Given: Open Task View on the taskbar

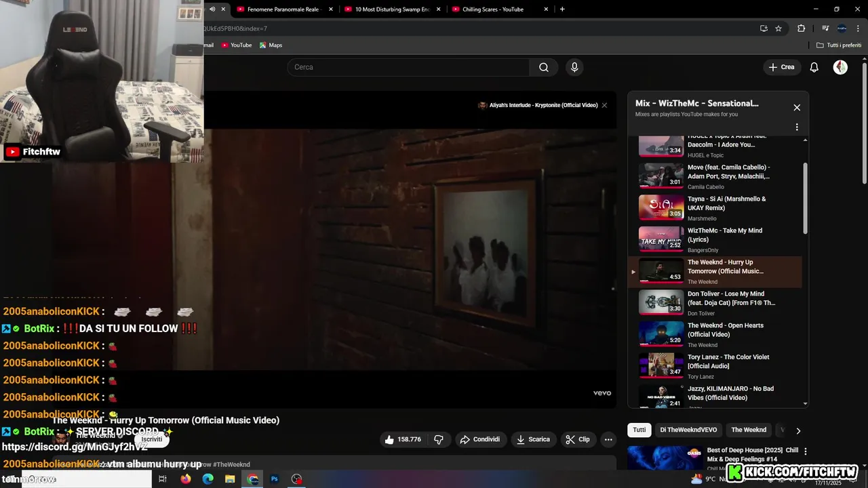Looking at the screenshot, I should pyautogui.click(x=163, y=479).
